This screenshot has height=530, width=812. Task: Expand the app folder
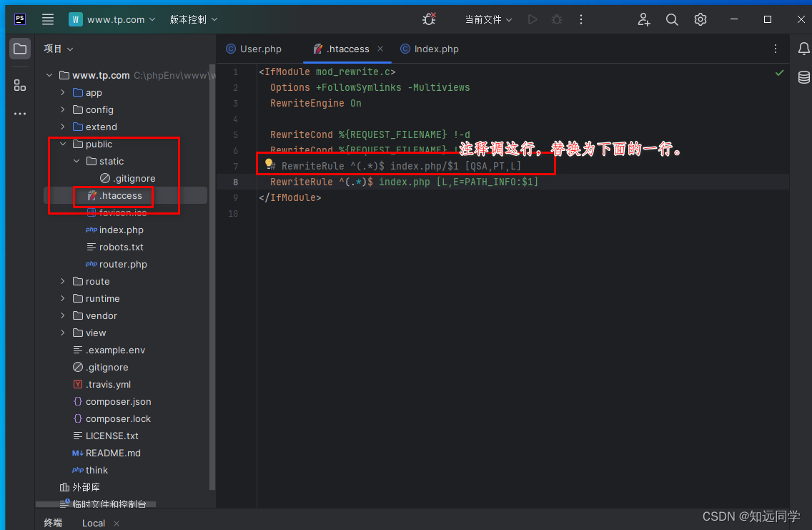click(63, 92)
